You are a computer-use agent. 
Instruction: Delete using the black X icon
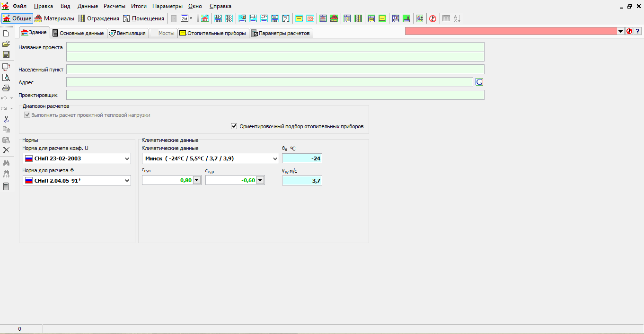6,150
